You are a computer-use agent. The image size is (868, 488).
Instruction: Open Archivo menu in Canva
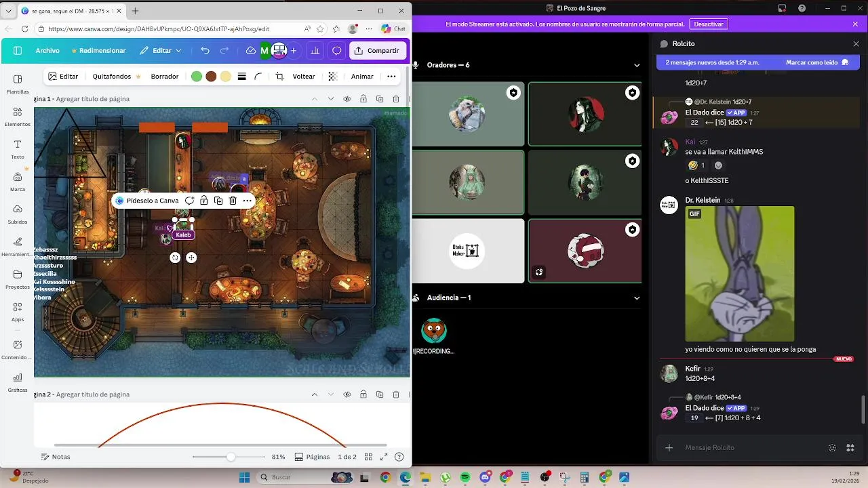point(47,51)
